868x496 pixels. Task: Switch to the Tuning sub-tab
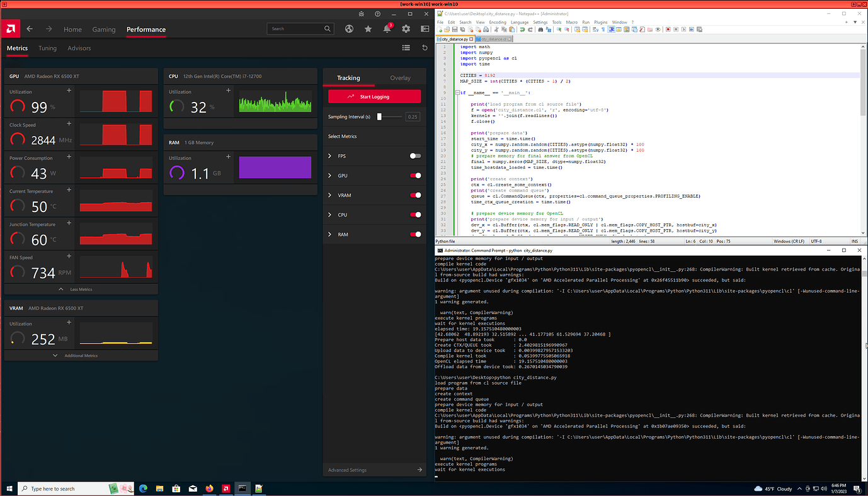pos(47,48)
